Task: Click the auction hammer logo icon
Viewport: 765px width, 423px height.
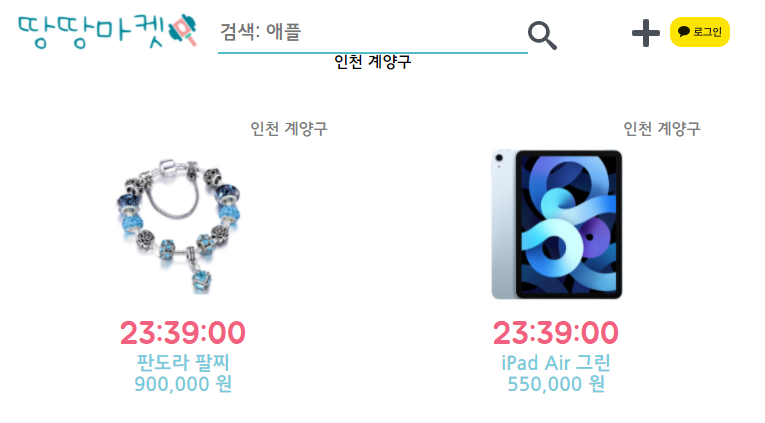Action: pos(182,30)
